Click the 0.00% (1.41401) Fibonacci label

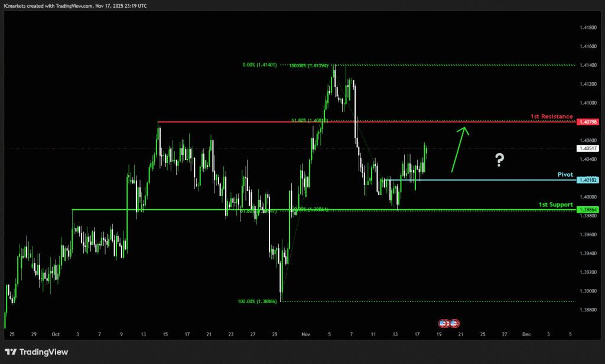pos(261,65)
